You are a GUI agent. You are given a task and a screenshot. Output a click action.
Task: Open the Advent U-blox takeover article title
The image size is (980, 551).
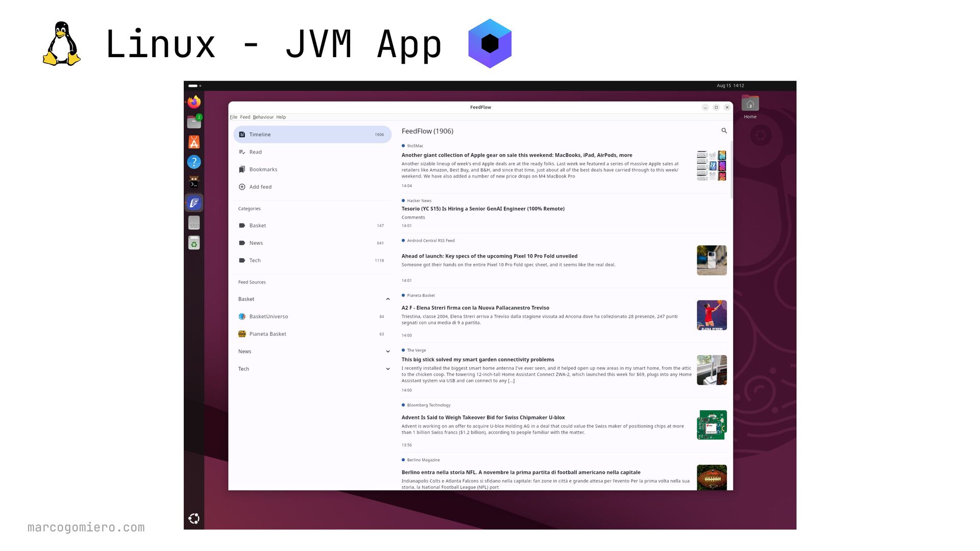(x=483, y=417)
